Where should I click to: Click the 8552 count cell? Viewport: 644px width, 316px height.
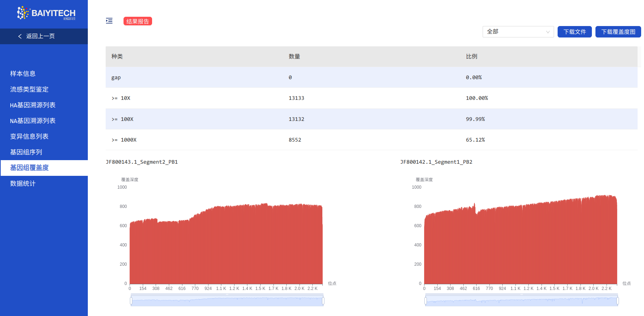pyautogui.click(x=295, y=140)
